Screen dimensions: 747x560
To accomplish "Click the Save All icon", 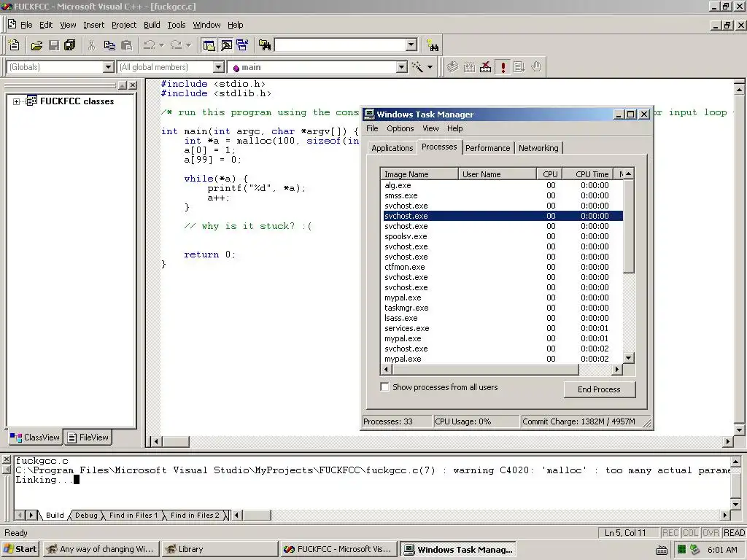I will point(70,45).
